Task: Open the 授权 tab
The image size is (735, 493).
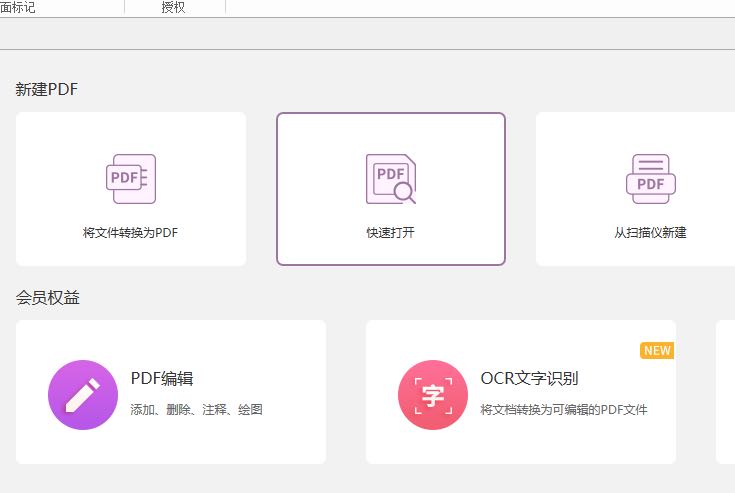Action: coord(173,7)
